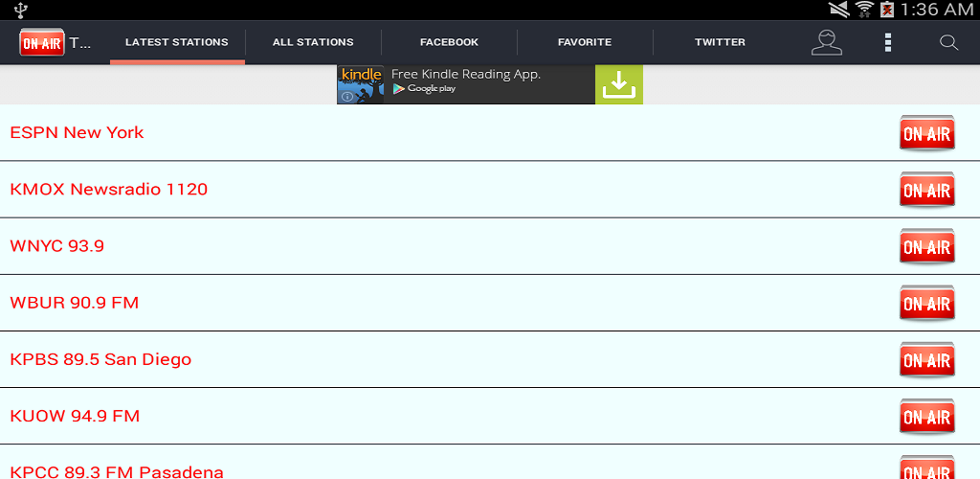Tap the ad info icon
Viewport: 980px width, 479px height.
346,97
